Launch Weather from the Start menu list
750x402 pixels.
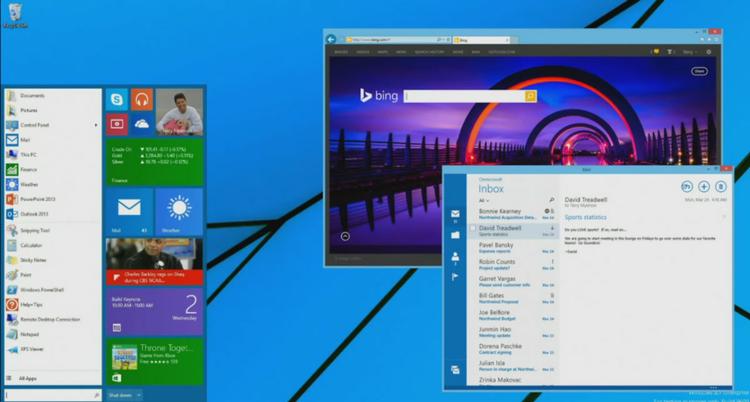tap(53, 185)
